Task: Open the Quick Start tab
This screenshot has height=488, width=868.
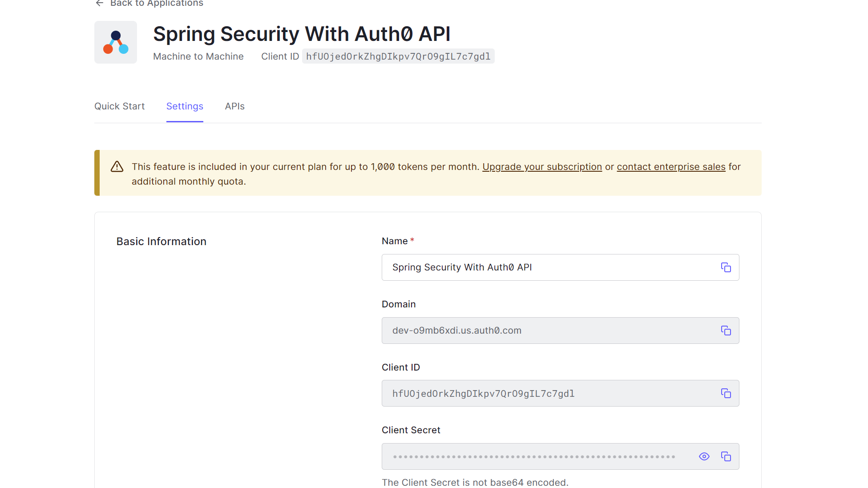Action: tap(119, 106)
